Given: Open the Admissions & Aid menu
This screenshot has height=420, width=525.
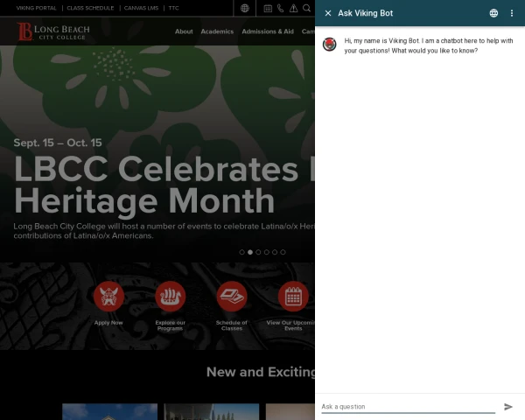Looking at the screenshot, I should 268,31.
